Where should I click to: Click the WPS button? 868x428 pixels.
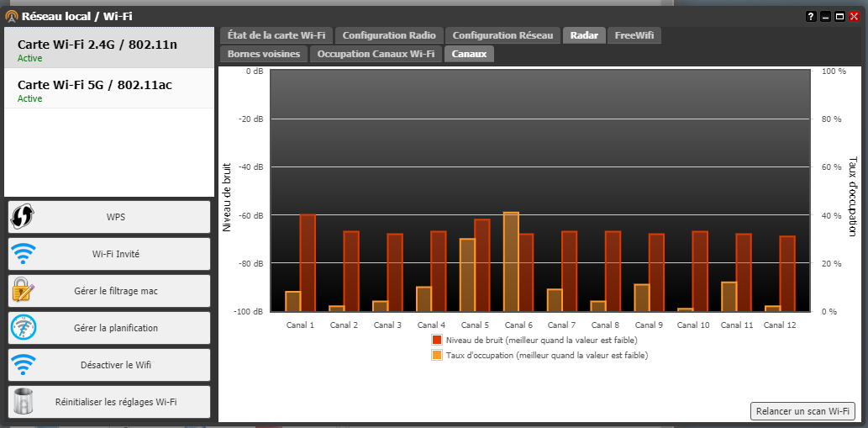[x=109, y=217]
